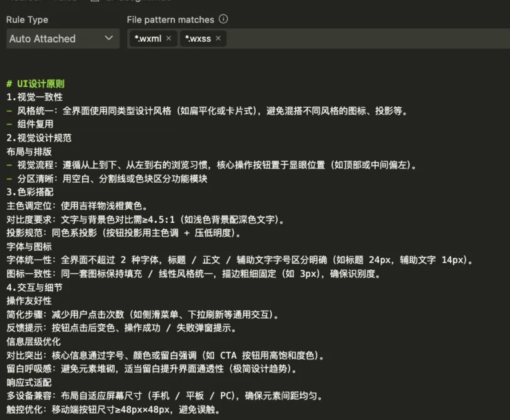Click the line beginning '投影规范'

pyautogui.click(x=124, y=233)
